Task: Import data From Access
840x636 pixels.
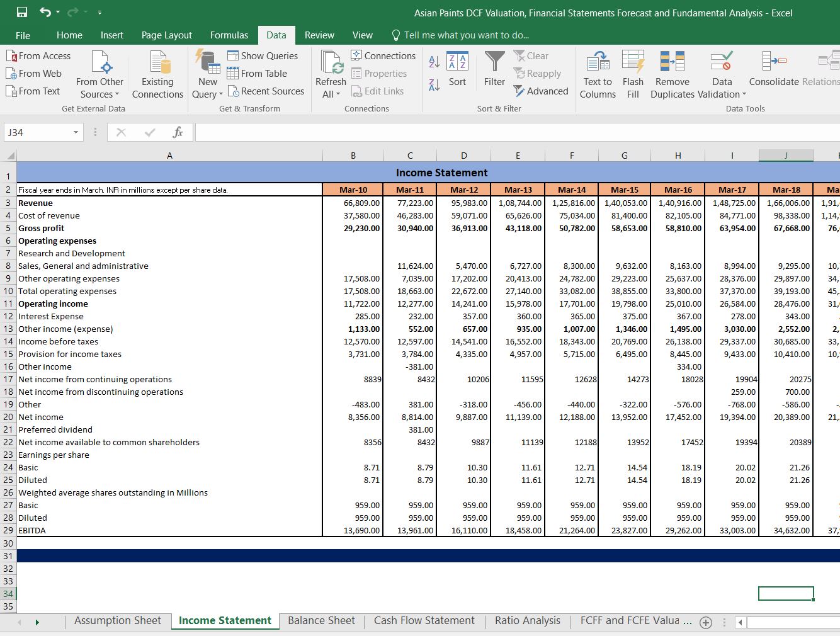Action: point(38,56)
